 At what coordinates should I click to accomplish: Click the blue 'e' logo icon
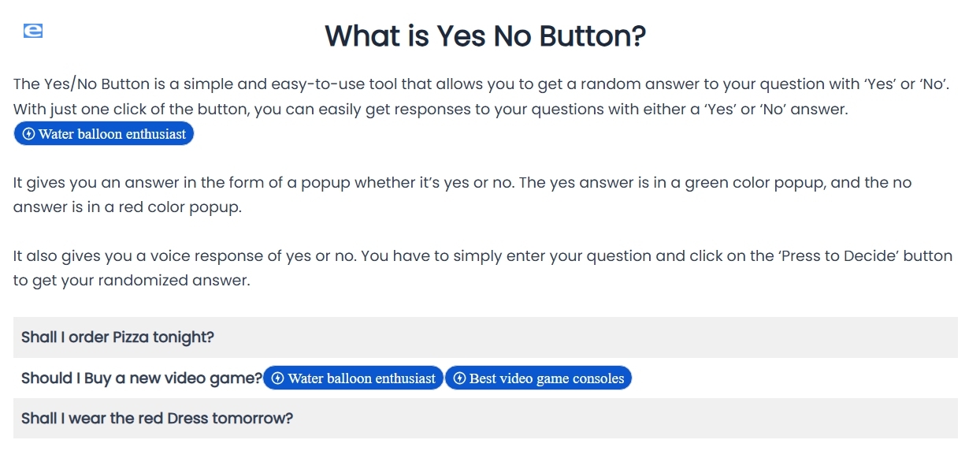pyautogui.click(x=33, y=31)
